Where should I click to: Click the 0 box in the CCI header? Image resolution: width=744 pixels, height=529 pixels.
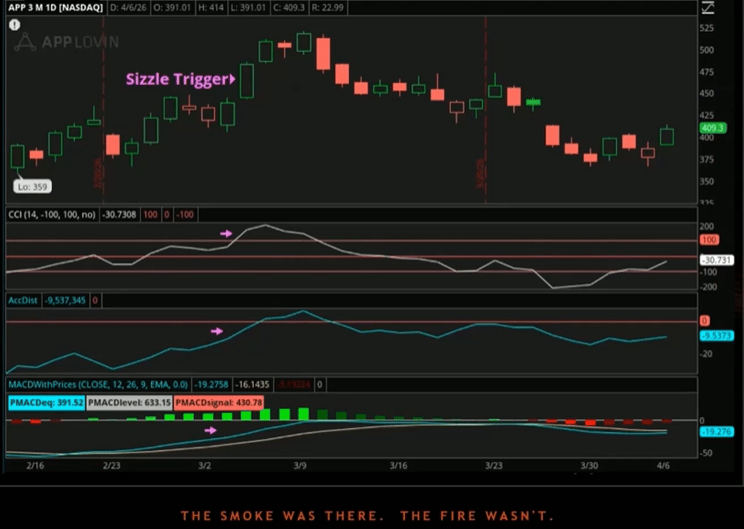click(167, 214)
